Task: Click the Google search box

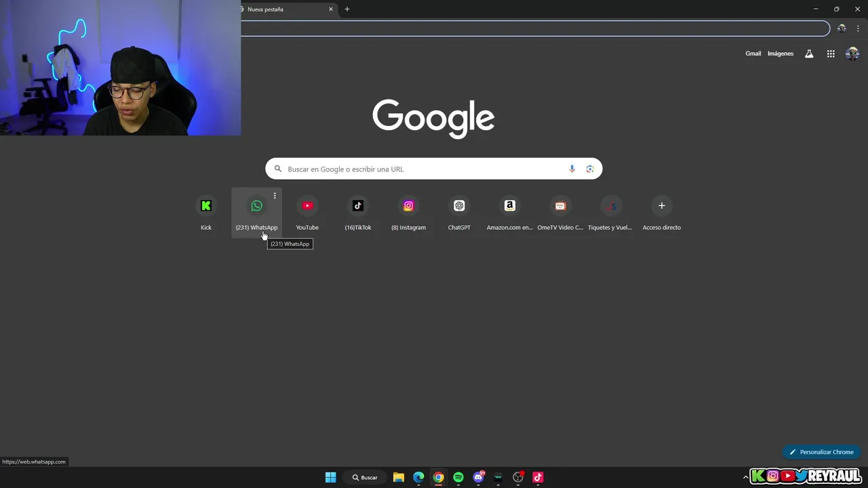Action: click(x=433, y=169)
